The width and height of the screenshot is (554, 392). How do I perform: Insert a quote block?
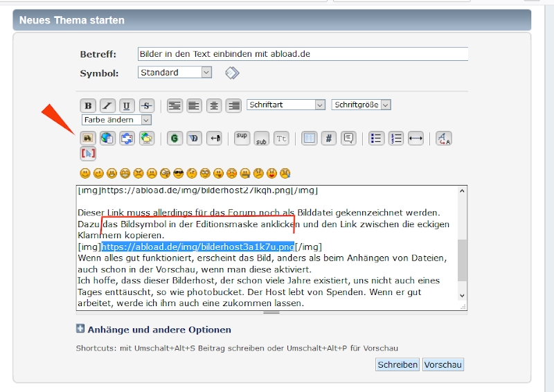(x=348, y=138)
